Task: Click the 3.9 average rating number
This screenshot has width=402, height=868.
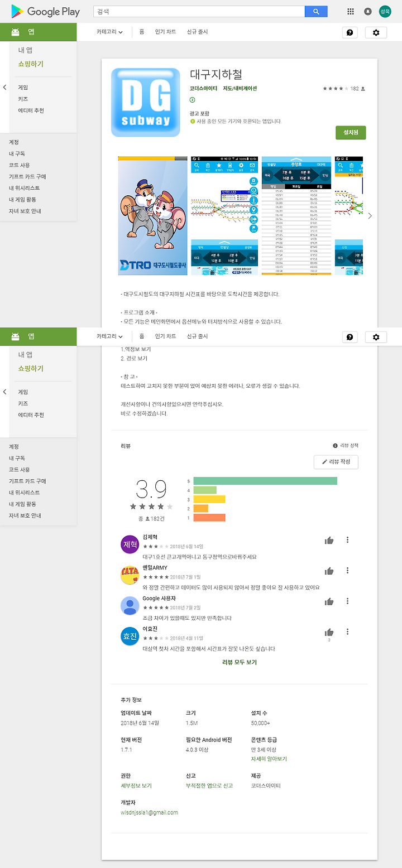Action: (151, 489)
